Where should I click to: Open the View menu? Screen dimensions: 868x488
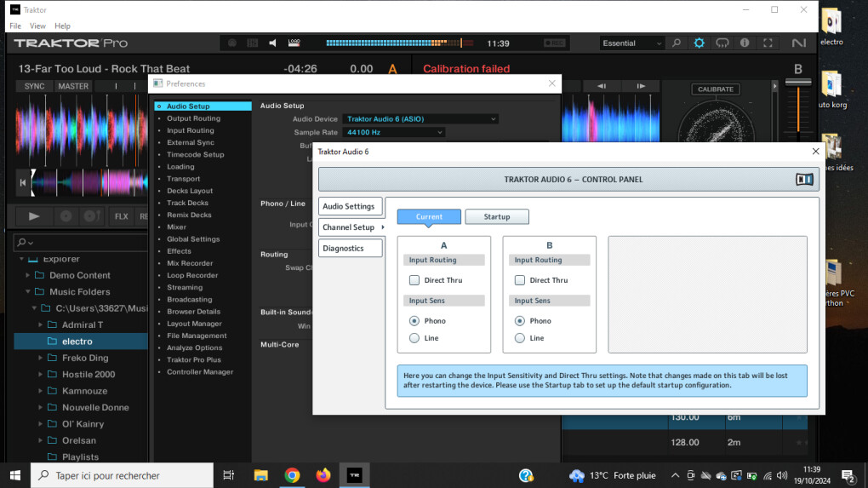coord(37,26)
